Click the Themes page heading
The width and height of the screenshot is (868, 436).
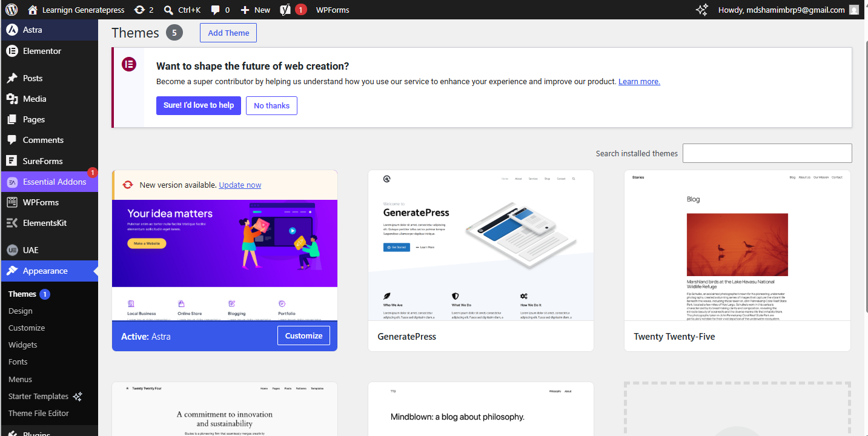135,33
